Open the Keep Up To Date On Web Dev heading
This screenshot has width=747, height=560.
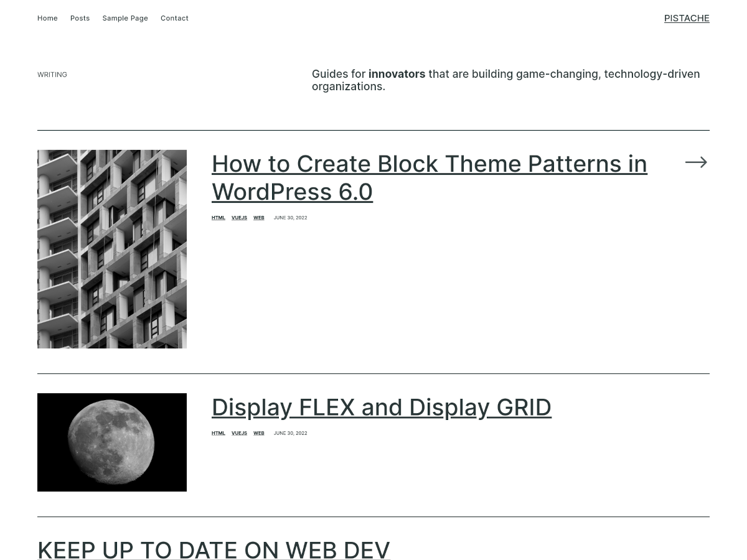(x=214, y=550)
